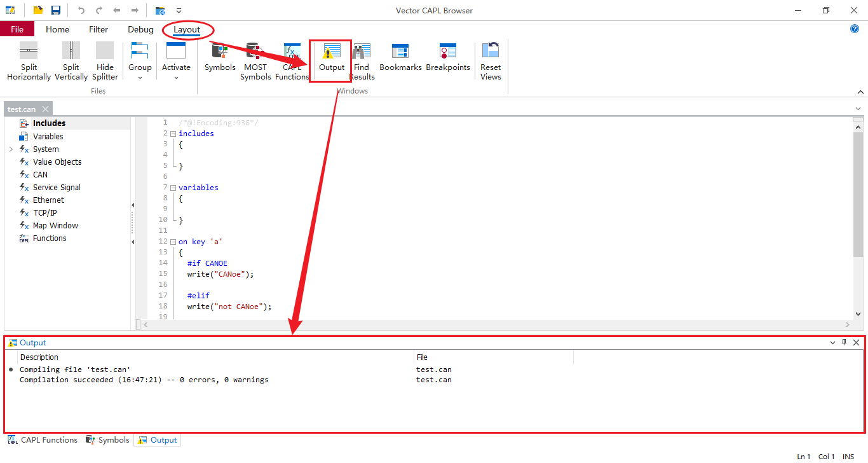This screenshot has width=868, height=463.
Task: Click Hide Splitter in the Files group
Action: click(105, 61)
